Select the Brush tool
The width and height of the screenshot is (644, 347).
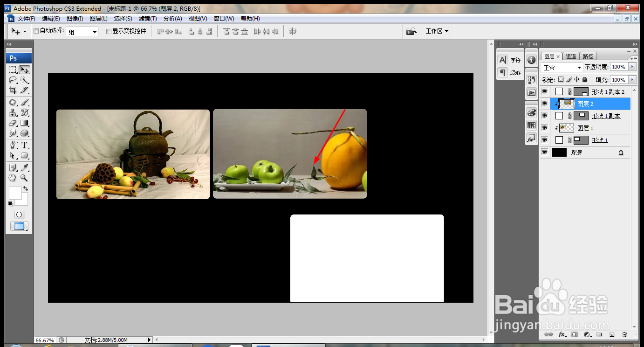point(25,102)
